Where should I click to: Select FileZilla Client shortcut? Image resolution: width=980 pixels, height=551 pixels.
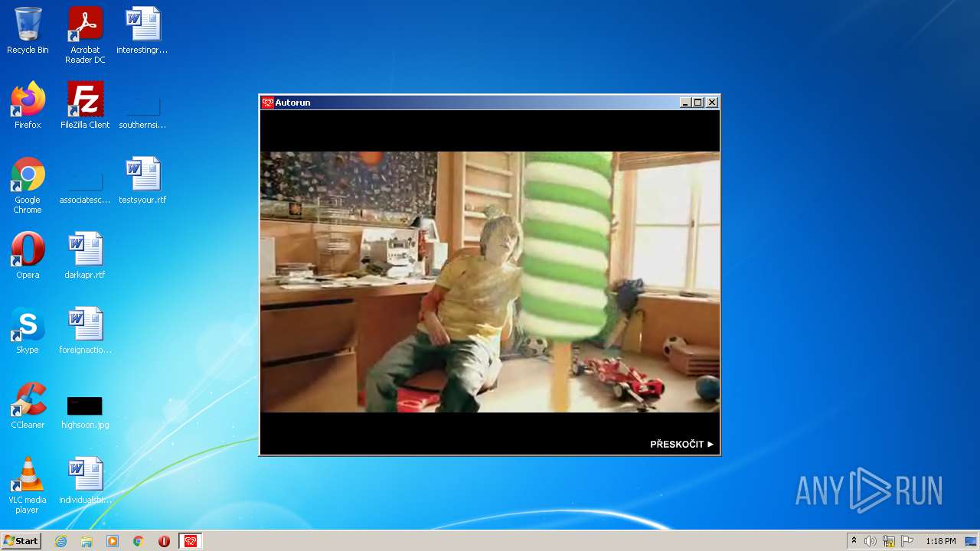click(x=85, y=106)
